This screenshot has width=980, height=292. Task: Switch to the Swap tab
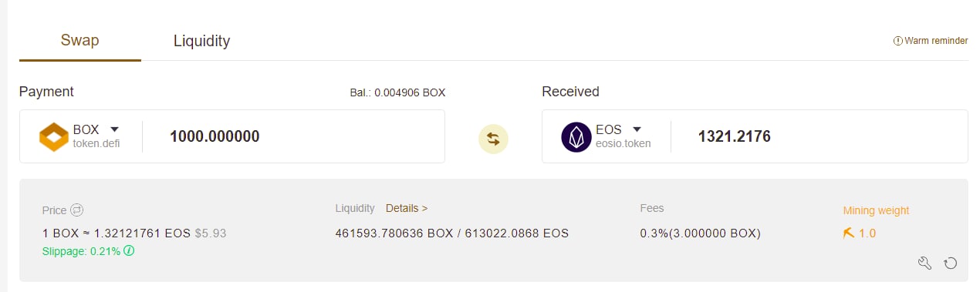(x=80, y=41)
